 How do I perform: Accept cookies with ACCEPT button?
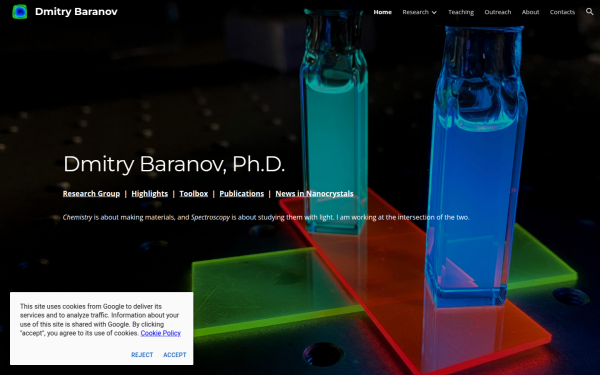pos(175,355)
